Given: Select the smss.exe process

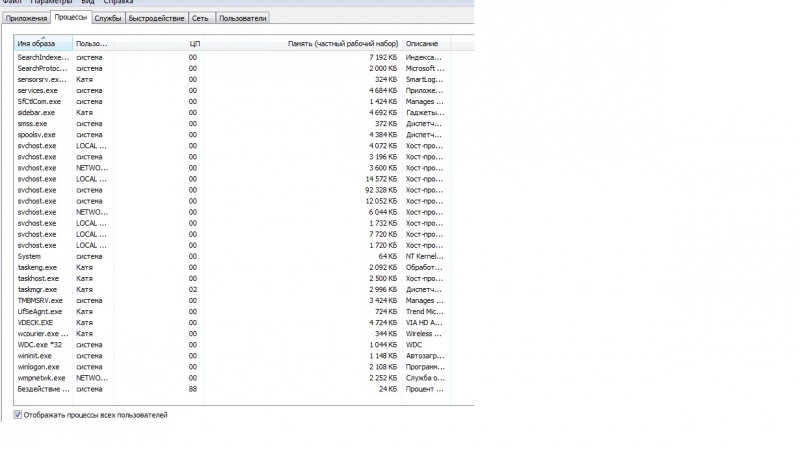Looking at the screenshot, I should (x=232, y=123).
